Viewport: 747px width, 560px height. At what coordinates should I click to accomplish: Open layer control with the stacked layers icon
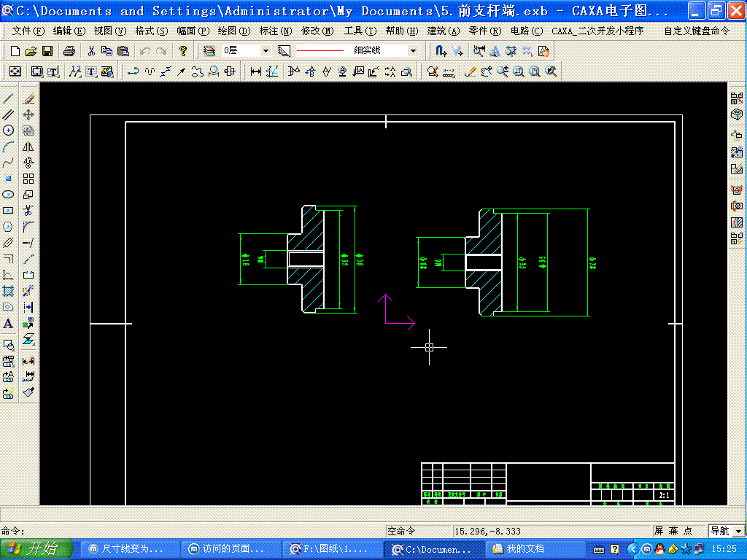(209, 51)
